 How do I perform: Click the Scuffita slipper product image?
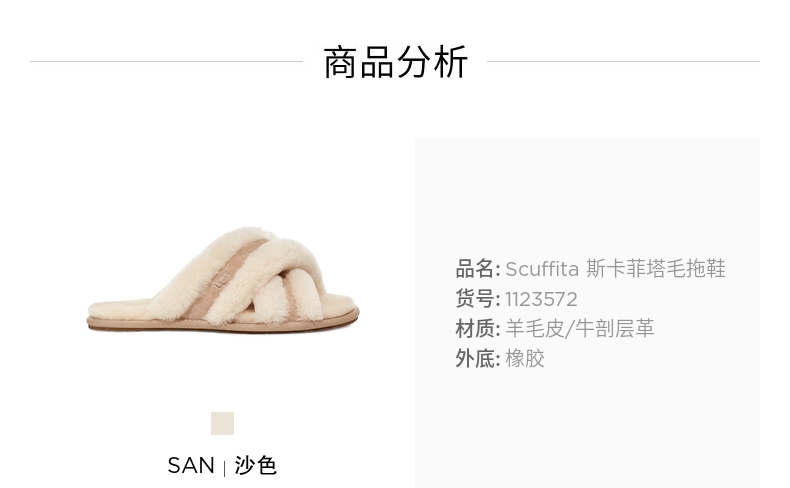tap(223, 280)
